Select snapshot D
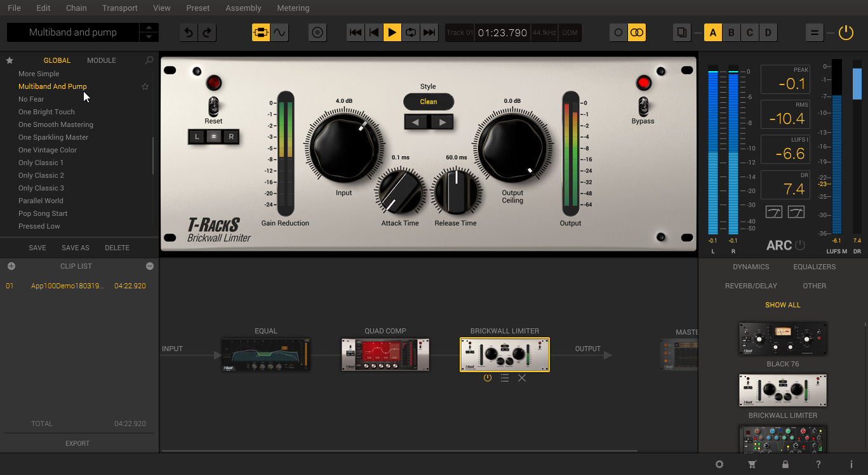This screenshot has height=475, width=868. (768, 32)
